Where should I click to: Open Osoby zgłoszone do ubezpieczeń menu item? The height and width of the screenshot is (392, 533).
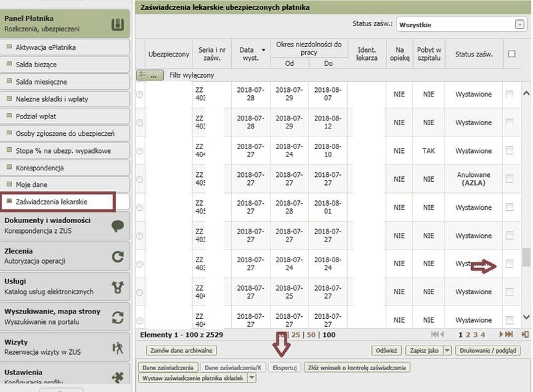[x=65, y=134]
